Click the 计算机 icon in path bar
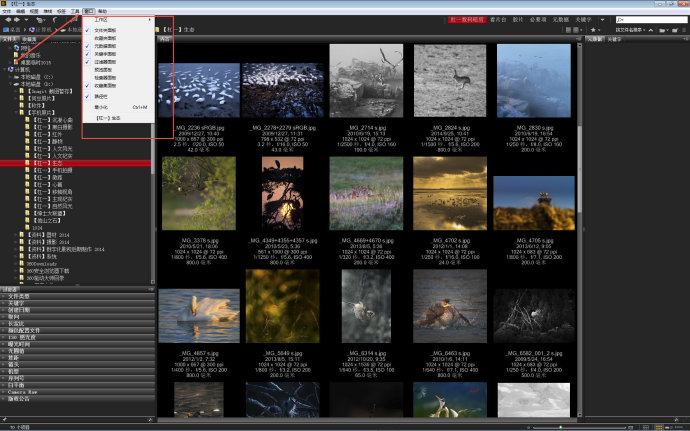Image resolution: width=690 pixels, height=431 pixels. point(32,29)
